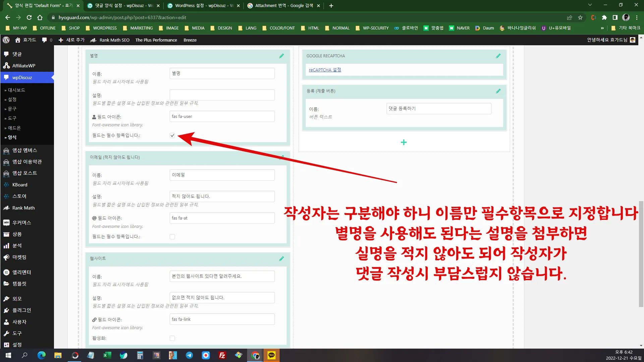Open wpDiscuz 설정 submenu item
Screen dimensions: 644x362
click(x=12, y=100)
